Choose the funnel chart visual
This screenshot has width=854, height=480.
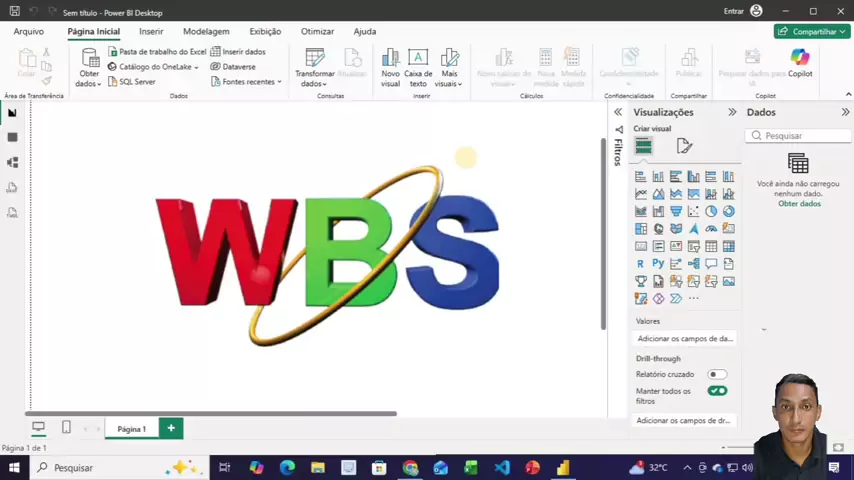tap(676, 211)
